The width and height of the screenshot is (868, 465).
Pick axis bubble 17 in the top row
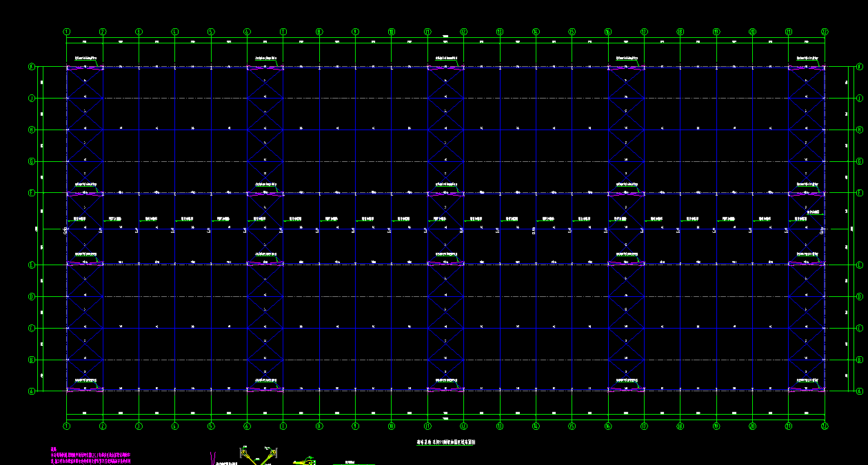tap(644, 32)
